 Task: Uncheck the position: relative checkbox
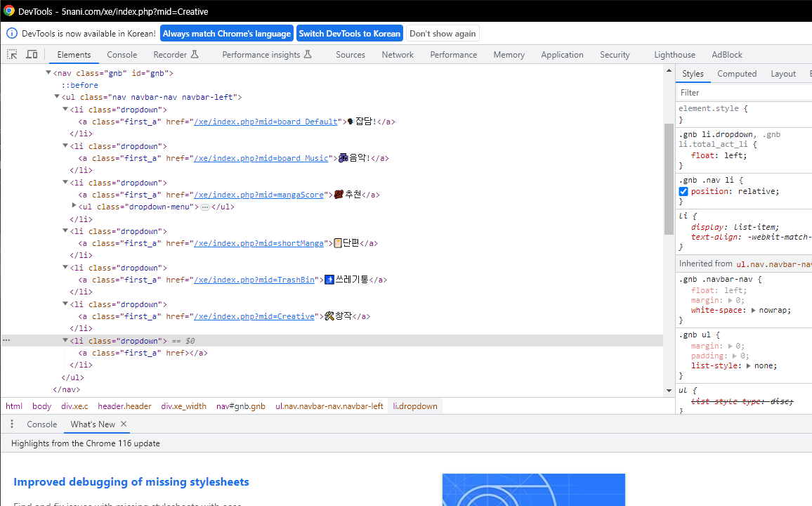pyautogui.click(x=683, y=192)
